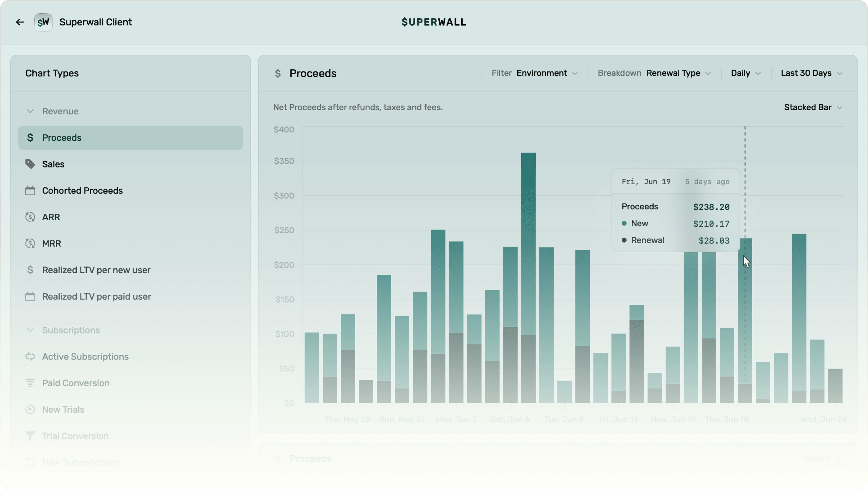Open the Last 30 Days range dropdown
Viewport: 868px width, 499px height.
coord(812,73)
